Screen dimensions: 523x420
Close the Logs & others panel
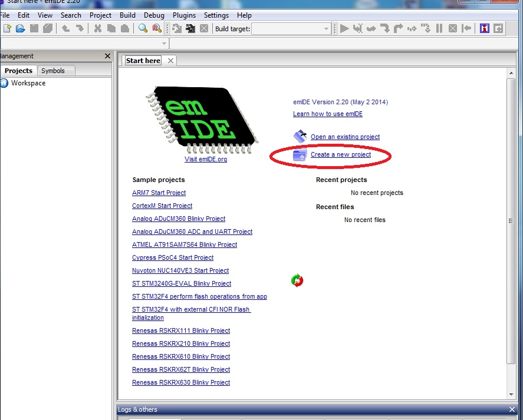pos(512,409)
